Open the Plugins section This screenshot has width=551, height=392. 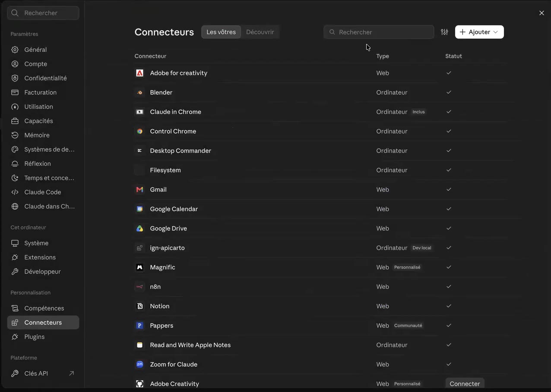[43, 337]
